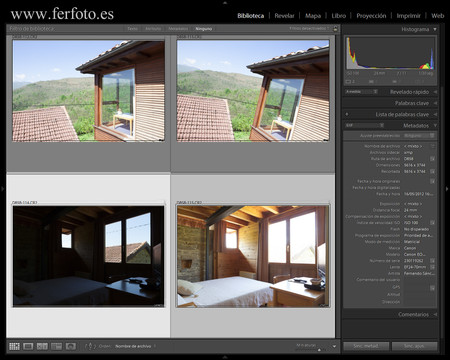
Task: Open People view icon in the toolbar
Action: pyautogui.click(x=70, y=346)
